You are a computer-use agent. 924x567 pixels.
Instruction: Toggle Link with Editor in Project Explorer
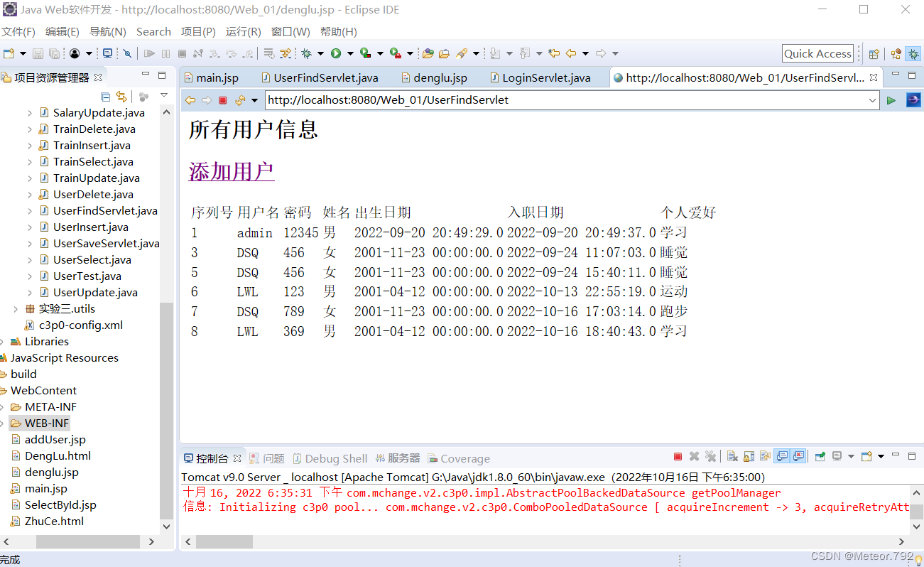coord(122,97)
